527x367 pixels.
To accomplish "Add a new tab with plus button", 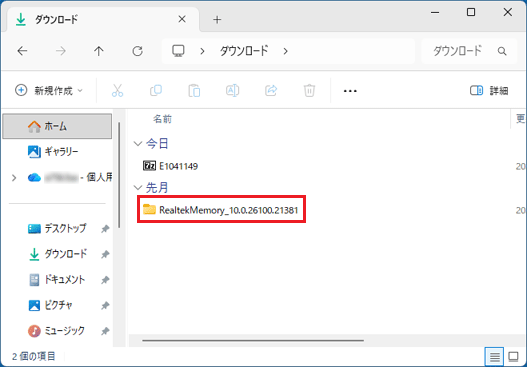I will point(217,20).
